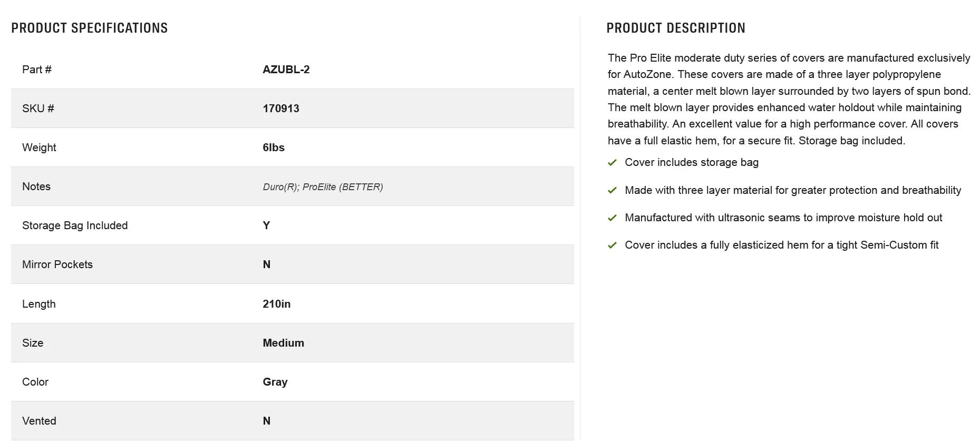The image size is (980, 442).
Task: Click the Size value Medium
Action: 284,343
